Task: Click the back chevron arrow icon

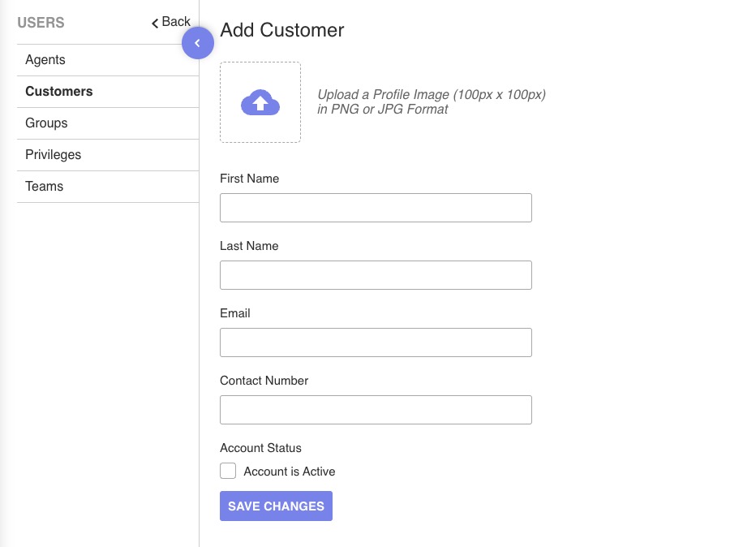Action: pos(155,23)
